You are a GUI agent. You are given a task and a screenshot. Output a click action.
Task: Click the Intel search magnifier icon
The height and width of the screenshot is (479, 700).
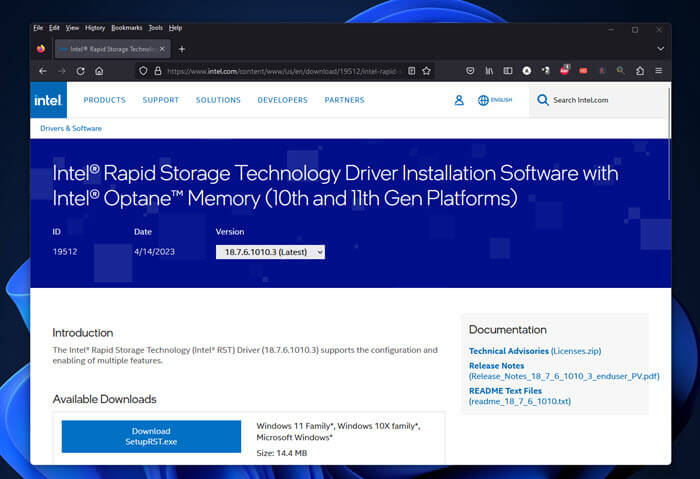pos(542,100)
